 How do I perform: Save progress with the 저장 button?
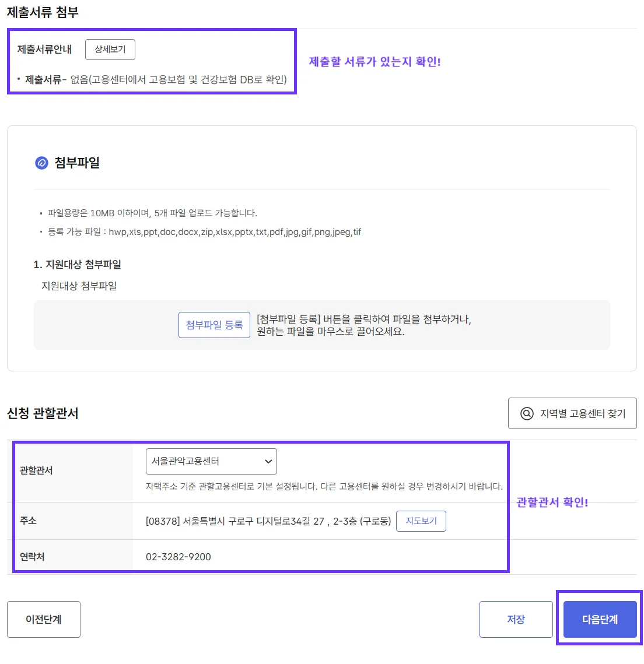pos(516,619)
